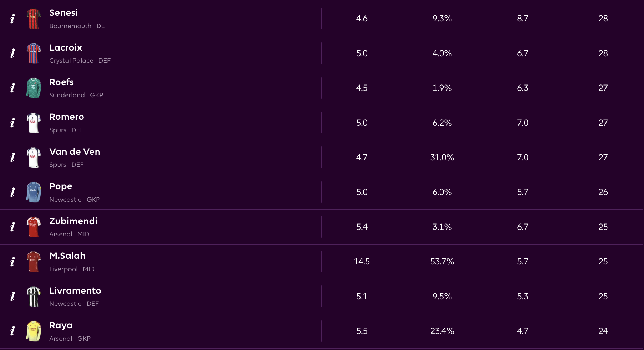Image resolution: width=644 pixels, height=350 pixels.
Task: View Romero's player information icon
Action: click(x=12, y=123)
